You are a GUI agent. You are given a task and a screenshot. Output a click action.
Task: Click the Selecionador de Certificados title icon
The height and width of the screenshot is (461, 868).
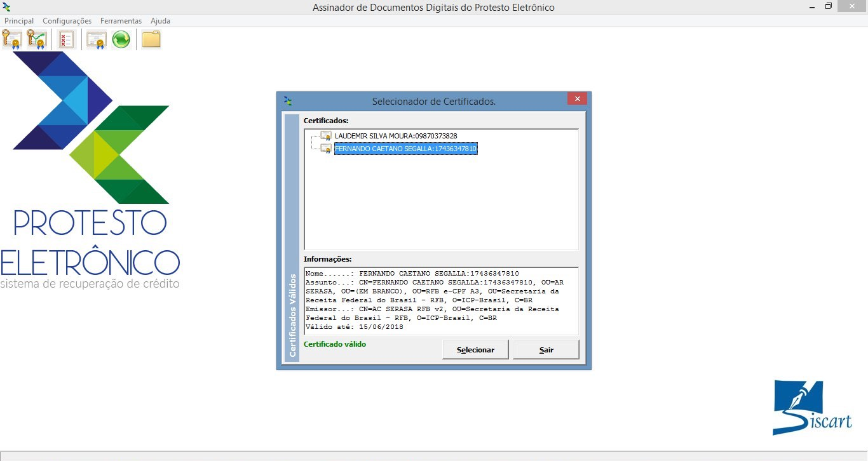coord(288,101)
